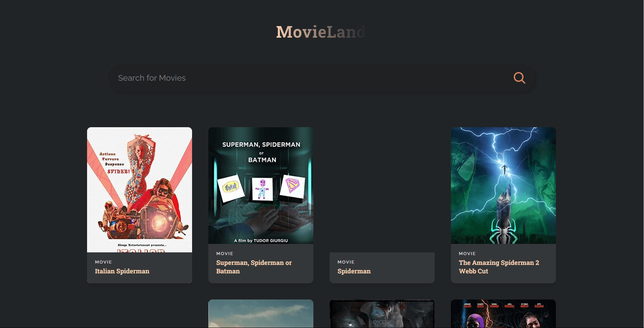Screen dimensions: 644x328
Task: Click the MOVIE label on Italian Spiderman card
Action: [103, 262]
